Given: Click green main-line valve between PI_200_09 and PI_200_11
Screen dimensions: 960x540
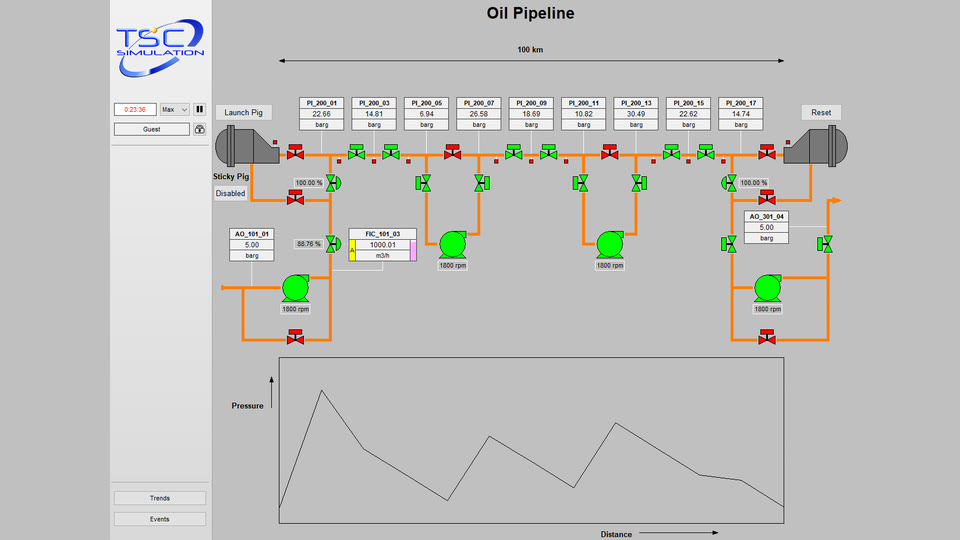Looking at the screenshot, I should (x=548, y=152).
